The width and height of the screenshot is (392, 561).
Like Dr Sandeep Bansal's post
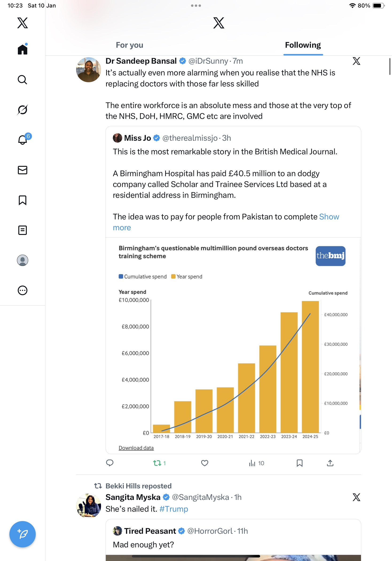click(204, 463)
